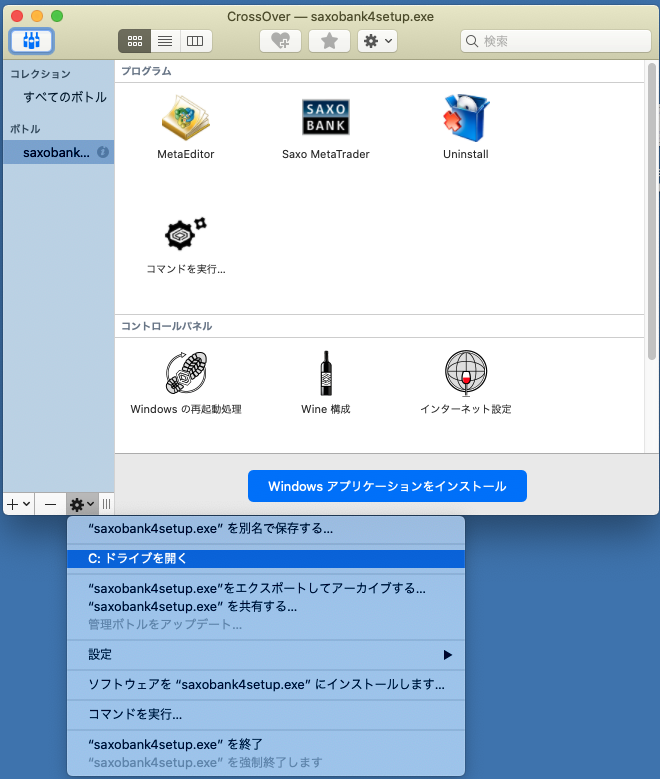Open the Uninstall program icon

[466, 118]
